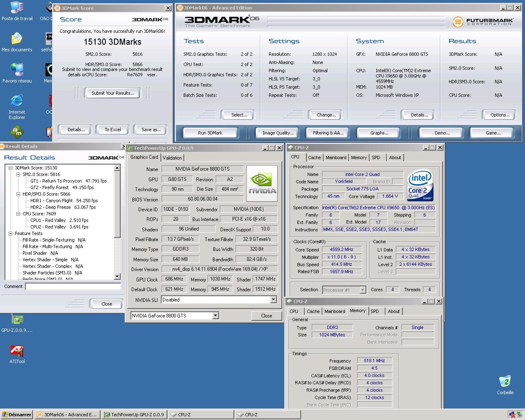Click Close in the GPU-Z window
The height and width of the screenshot is (420, 525).
(x=267, y=315)
